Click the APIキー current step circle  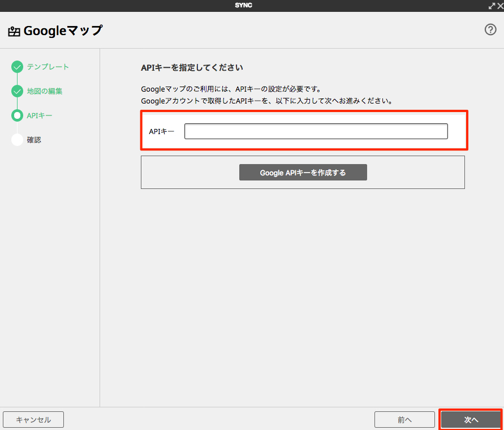(17, 115)
